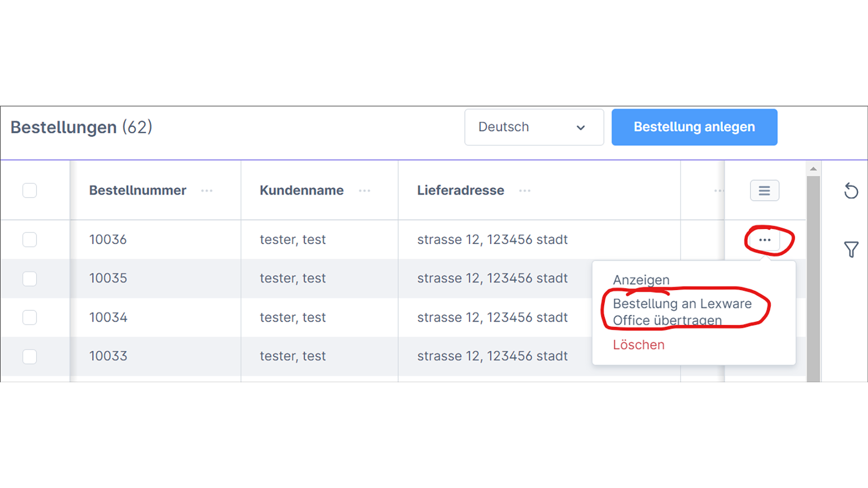Expand the Deutsch language dropdown
This screenshot has height=488, width=868.
tap(534, 127)
